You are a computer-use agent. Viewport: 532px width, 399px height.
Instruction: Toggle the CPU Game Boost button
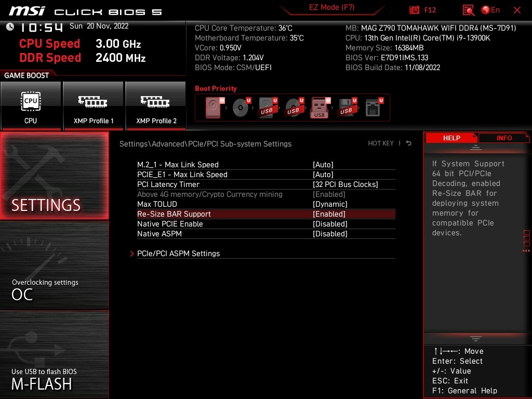31,106
